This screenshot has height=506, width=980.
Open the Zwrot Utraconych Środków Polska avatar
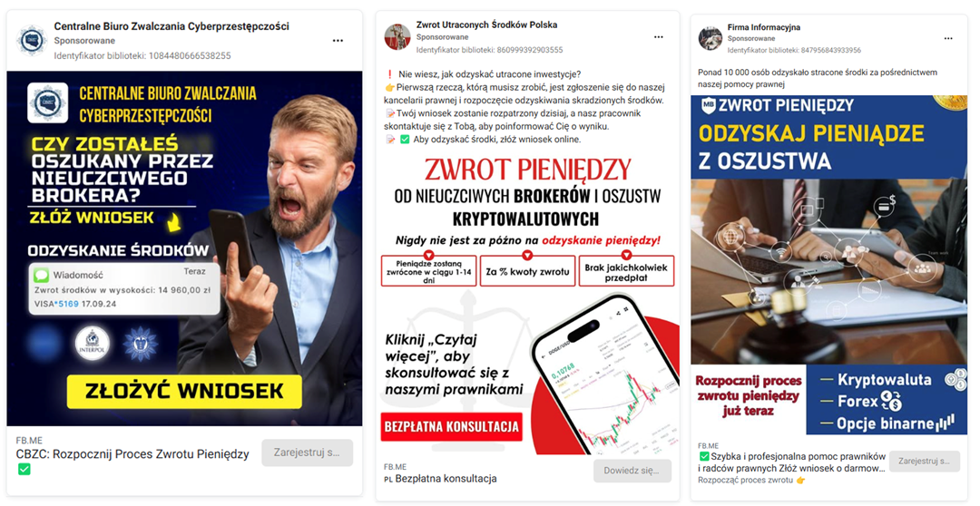point(397,37)
